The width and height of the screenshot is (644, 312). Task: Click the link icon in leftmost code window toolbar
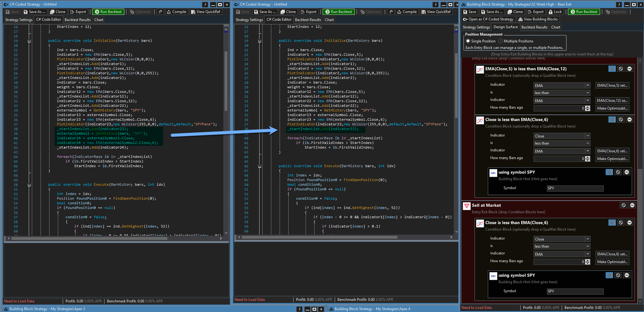pyautogui.click(x=160, y=12)
